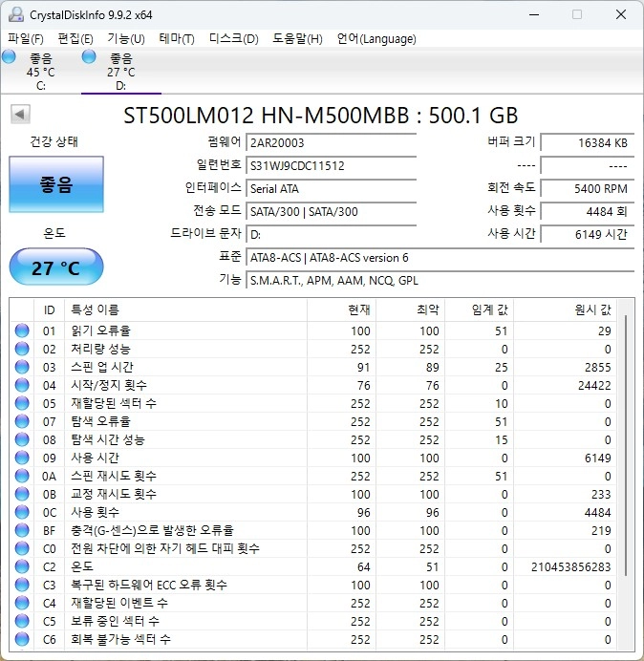Click the 27 °C temperature button
The height and width of the screenshot is (661, 644).
tap(56, 267)
